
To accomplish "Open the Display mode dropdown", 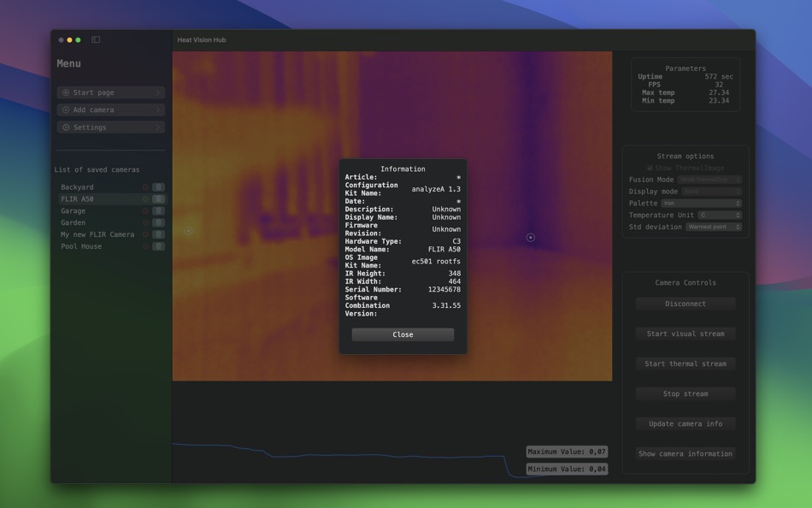I will click(x=711, y=192).
